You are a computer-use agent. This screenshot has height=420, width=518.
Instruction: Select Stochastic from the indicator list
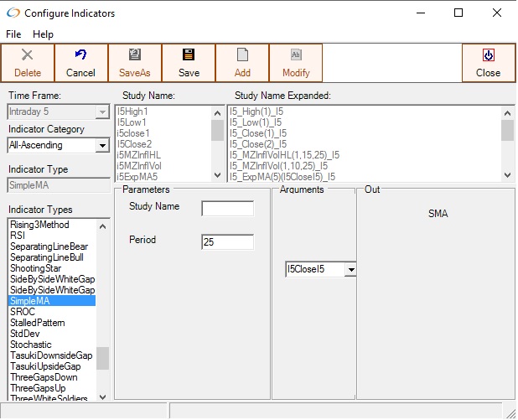coord(31,345)
